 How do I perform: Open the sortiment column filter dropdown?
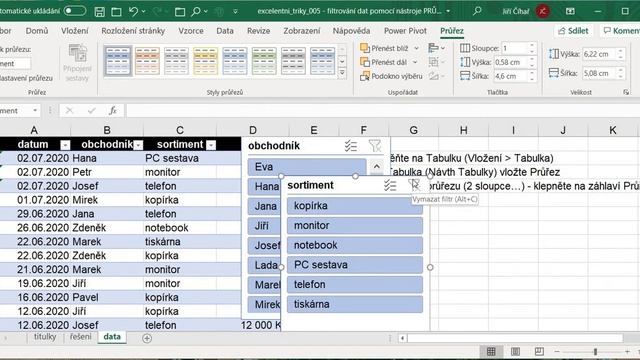click(211, 145)
